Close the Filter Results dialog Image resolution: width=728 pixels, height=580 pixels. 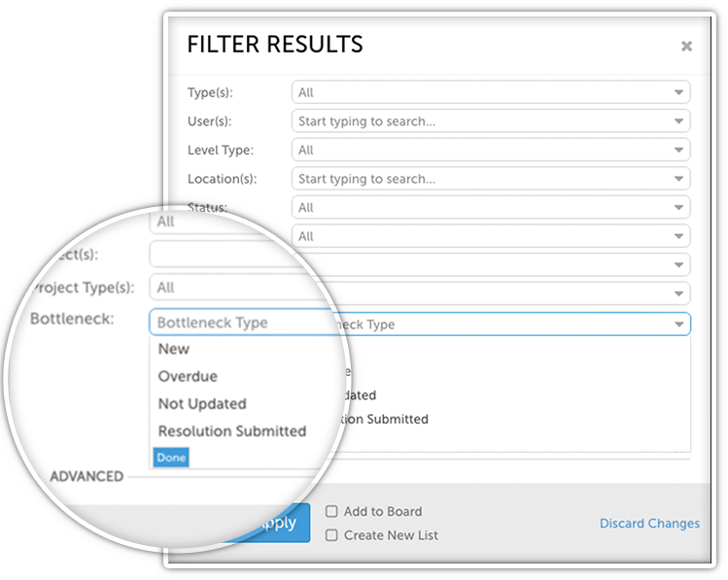point(686,46)
